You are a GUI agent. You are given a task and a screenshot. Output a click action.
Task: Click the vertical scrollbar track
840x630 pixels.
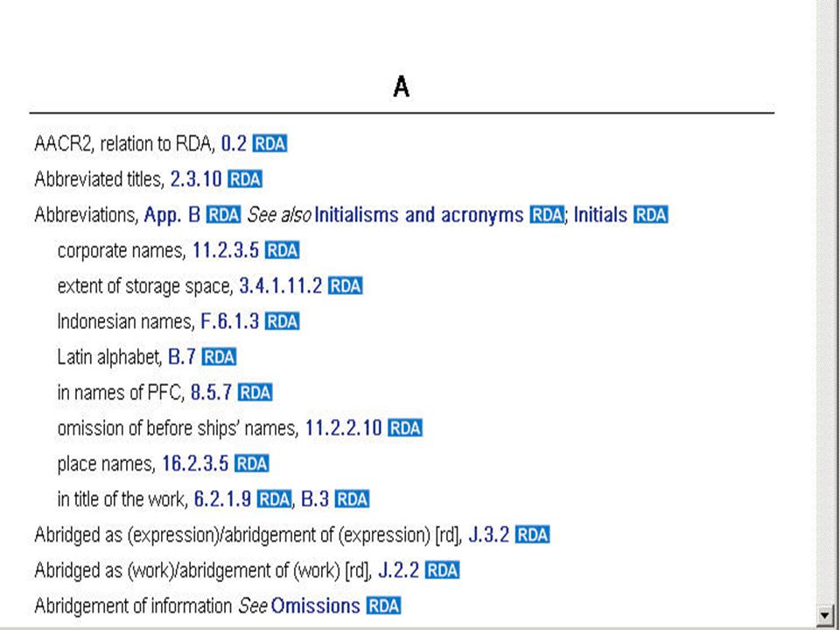pyautogui.click(x=825, y=303)
